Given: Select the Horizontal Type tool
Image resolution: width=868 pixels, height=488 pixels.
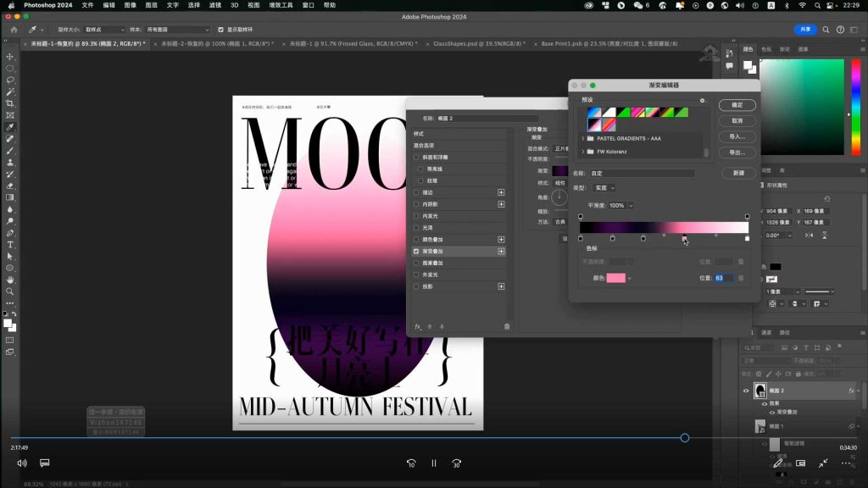Looking at the screenshot, I should (10, 244).
